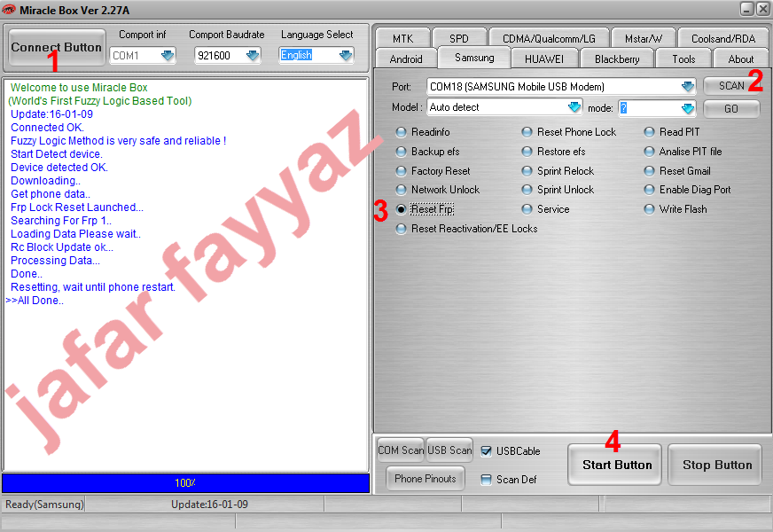
Task: Choose the Sprint Unlock option
Action: (558, 190)
